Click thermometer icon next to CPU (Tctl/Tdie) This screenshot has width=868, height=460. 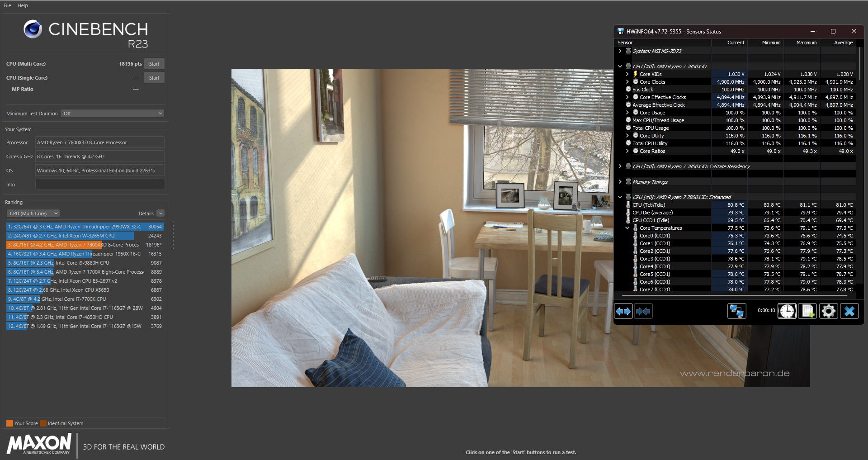tap(628, 205)
